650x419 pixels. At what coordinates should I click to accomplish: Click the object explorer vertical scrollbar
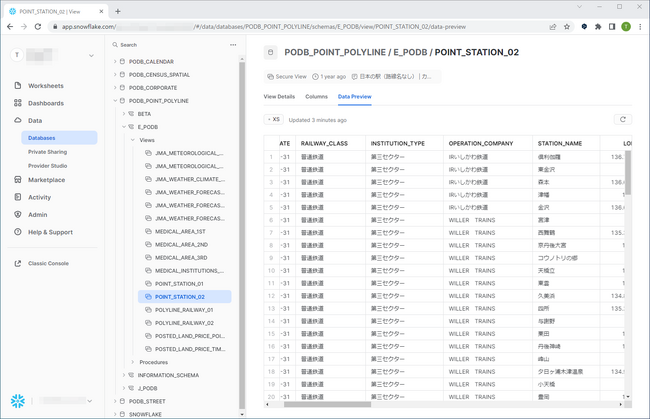[x=242, y=235]
